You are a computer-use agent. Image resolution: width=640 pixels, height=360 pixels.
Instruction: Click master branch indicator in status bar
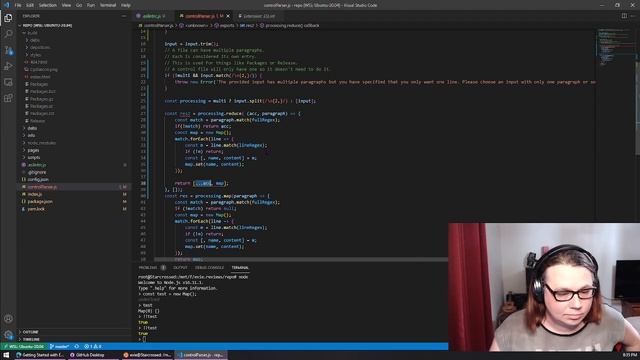[60, 347]
